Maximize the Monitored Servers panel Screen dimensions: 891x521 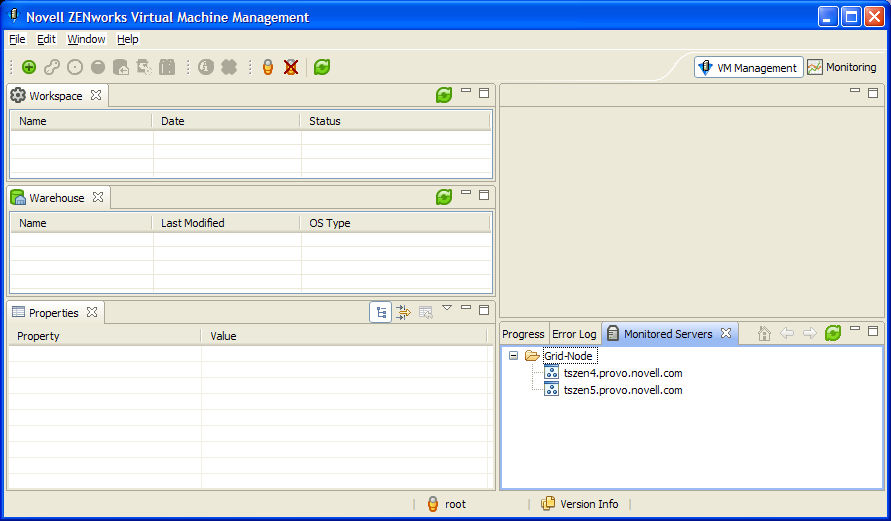[873, 331]
